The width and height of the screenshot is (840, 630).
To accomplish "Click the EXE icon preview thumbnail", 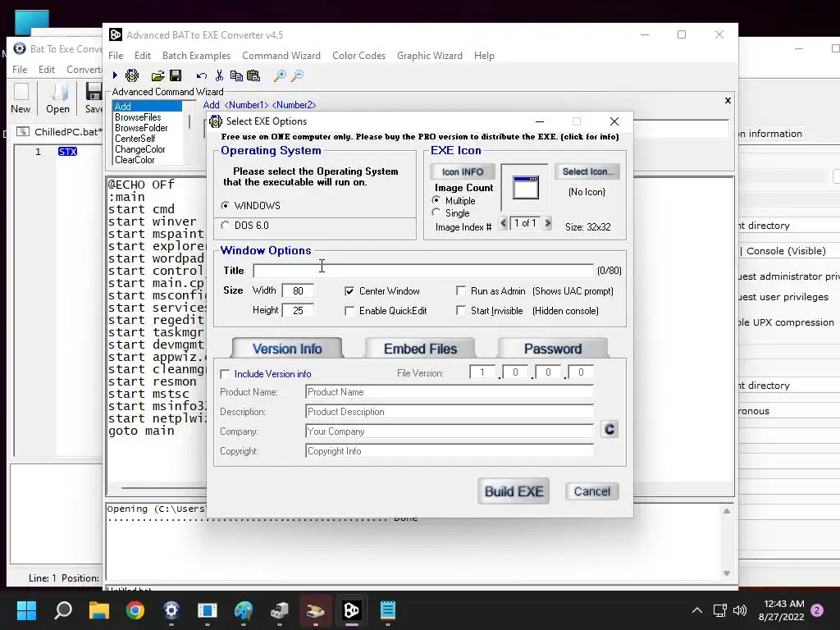I will 525,188.
